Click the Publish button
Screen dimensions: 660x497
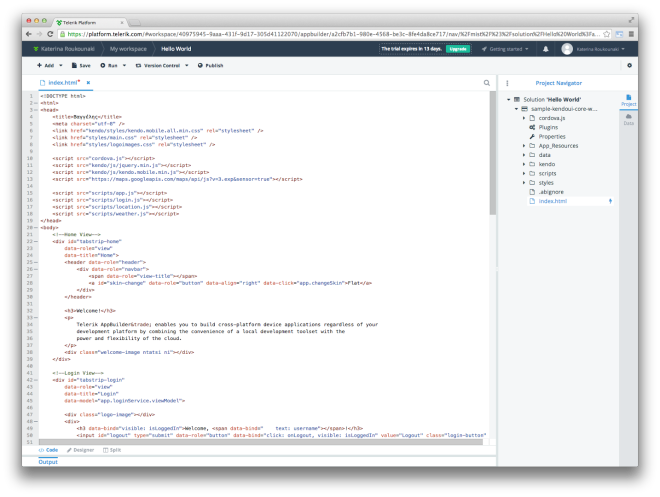click(210, 65)
